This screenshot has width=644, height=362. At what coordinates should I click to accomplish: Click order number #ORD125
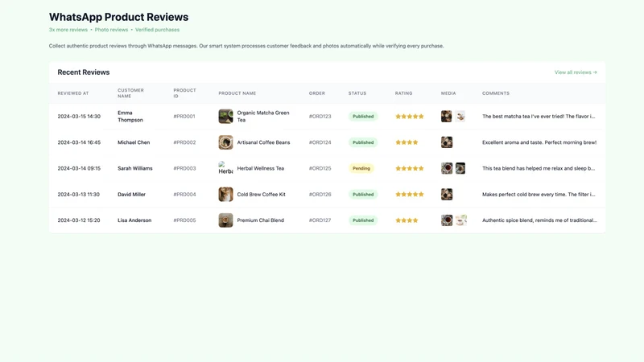tap(320, 168)
